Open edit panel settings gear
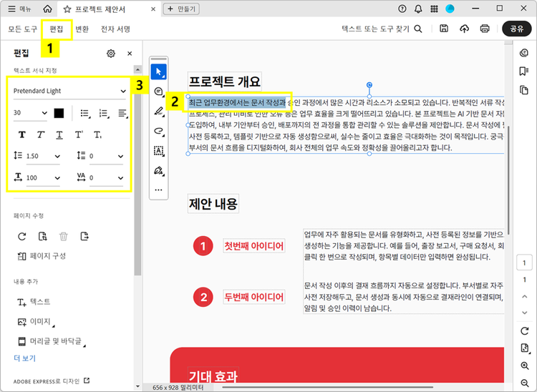Image resolution: width=537 pixels, height=392 pixels. 110,54
